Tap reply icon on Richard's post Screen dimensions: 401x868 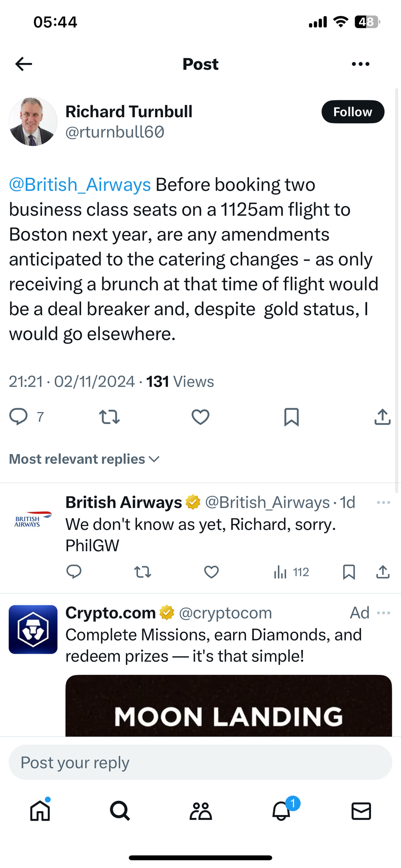pos(19,417)
